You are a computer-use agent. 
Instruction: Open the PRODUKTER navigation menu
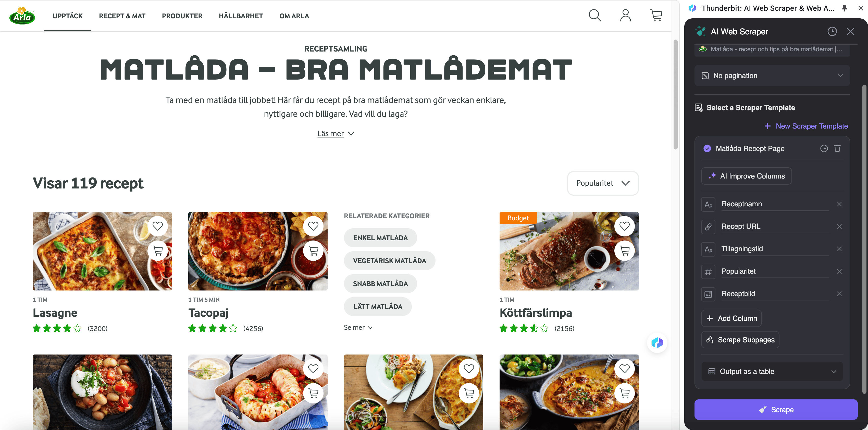tap(182, 16)
